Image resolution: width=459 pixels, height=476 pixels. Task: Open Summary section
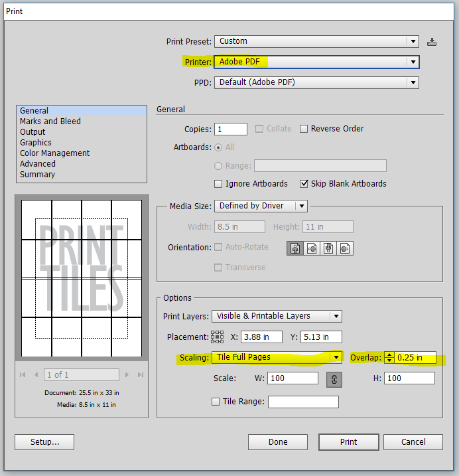(x=82, y=175)
